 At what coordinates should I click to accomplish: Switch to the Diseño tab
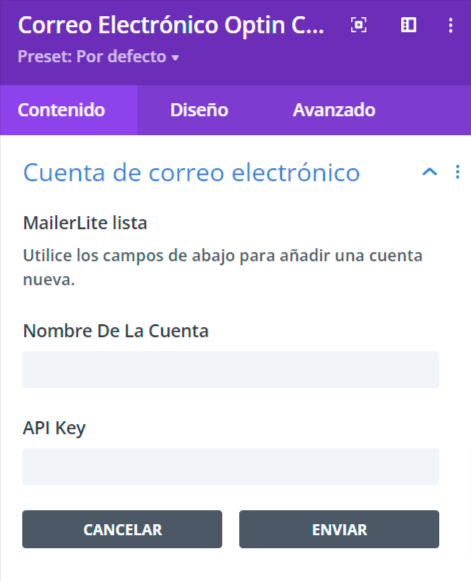click(199, 110)
